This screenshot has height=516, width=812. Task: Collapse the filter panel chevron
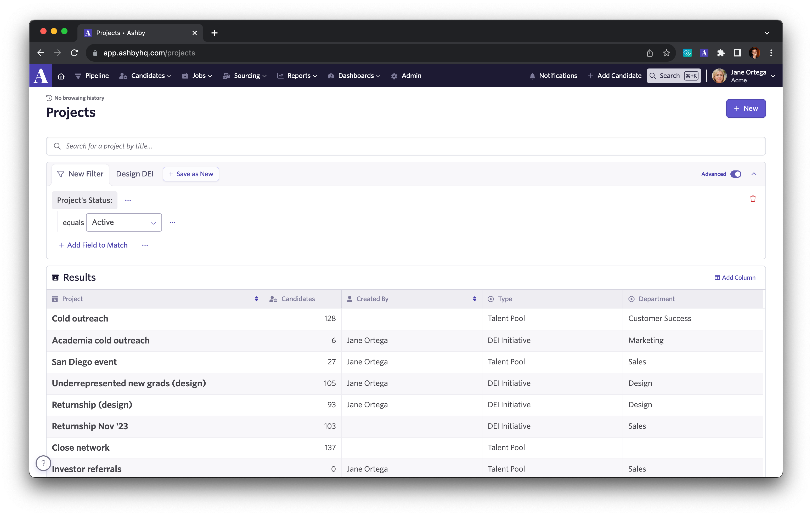click(x=754, y=174)
